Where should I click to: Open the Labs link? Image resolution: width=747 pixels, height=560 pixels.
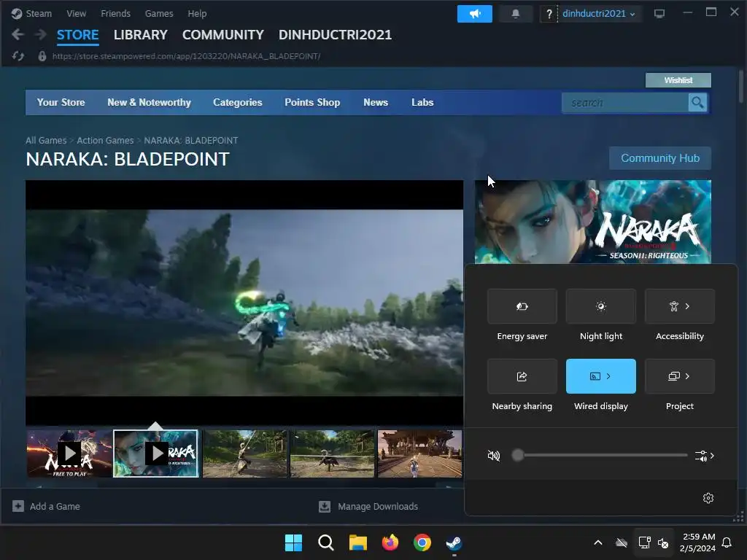pyautogui.click(x=422, y=102)
